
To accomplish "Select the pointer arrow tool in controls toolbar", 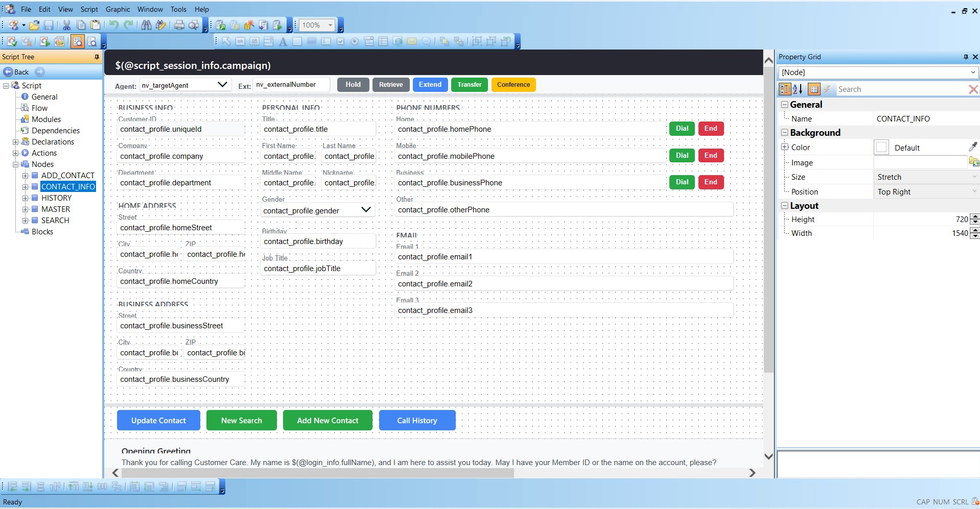I will [226, 41].
